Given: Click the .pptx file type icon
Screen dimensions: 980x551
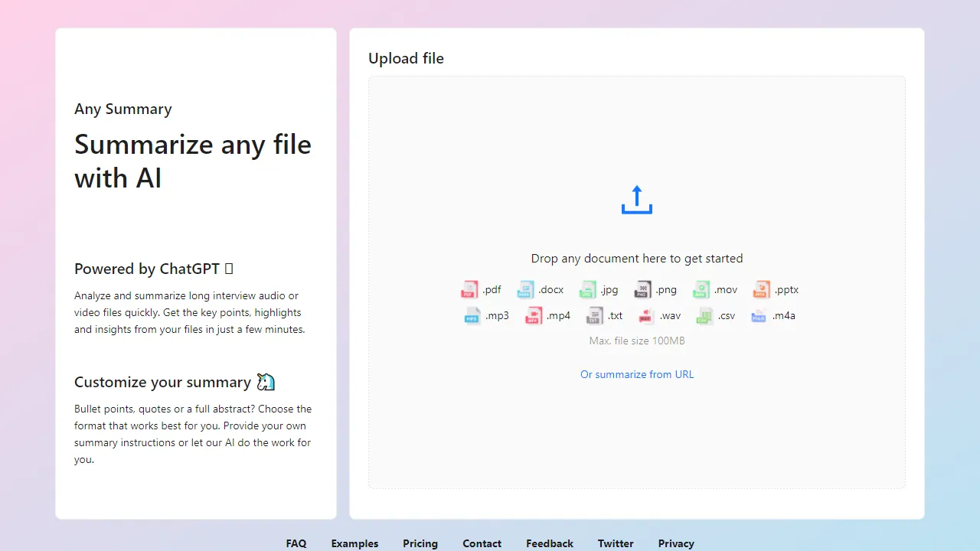Looking at the screenshot, I should pos(761,289).
